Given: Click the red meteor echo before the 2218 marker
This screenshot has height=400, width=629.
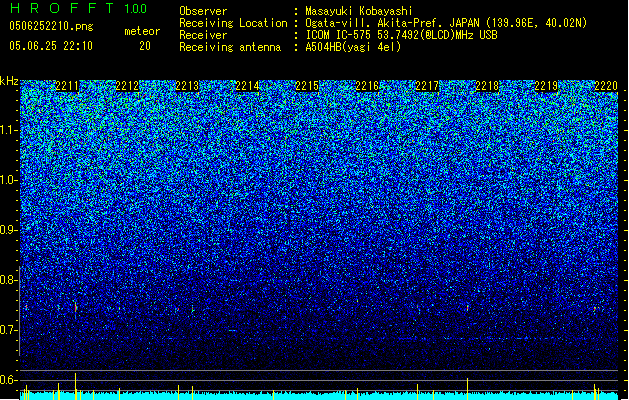Looking at the screenshot, I should [467, 308].
